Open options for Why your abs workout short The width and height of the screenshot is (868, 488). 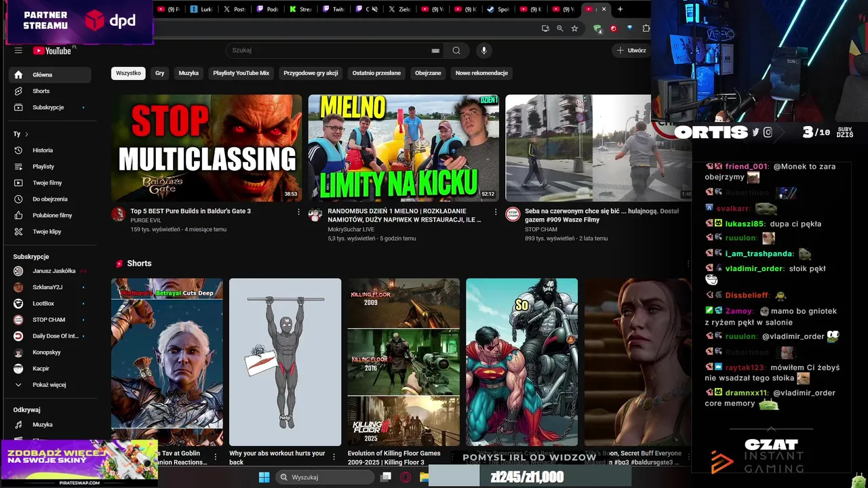tap(334, 457)
